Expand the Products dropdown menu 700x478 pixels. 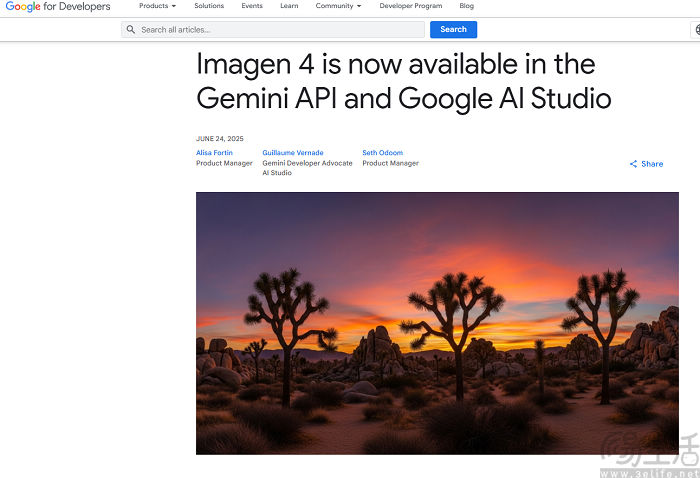[x=158, y=6]
